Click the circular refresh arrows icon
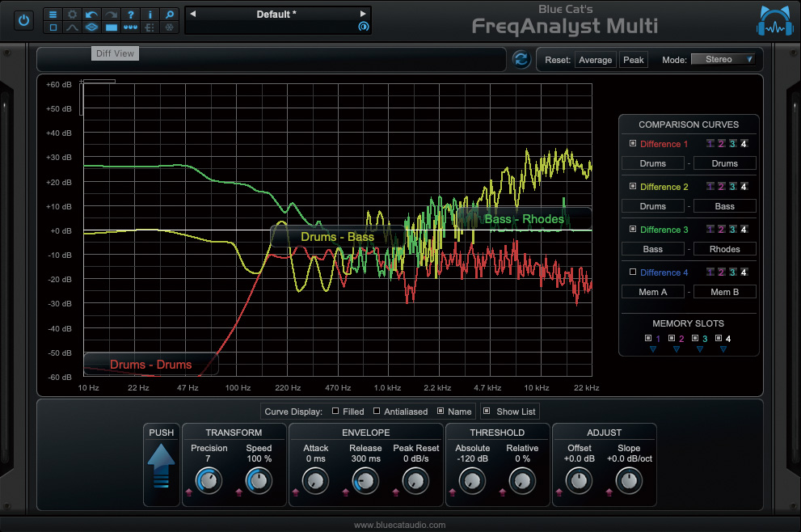Screen dimensions: 801x532 [521, 59]
